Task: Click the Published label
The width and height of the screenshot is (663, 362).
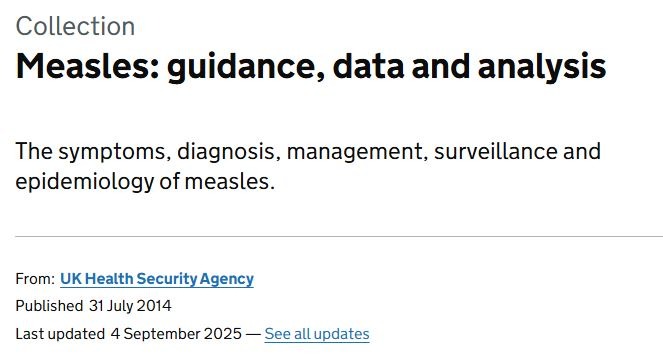Action: point(49,306)
